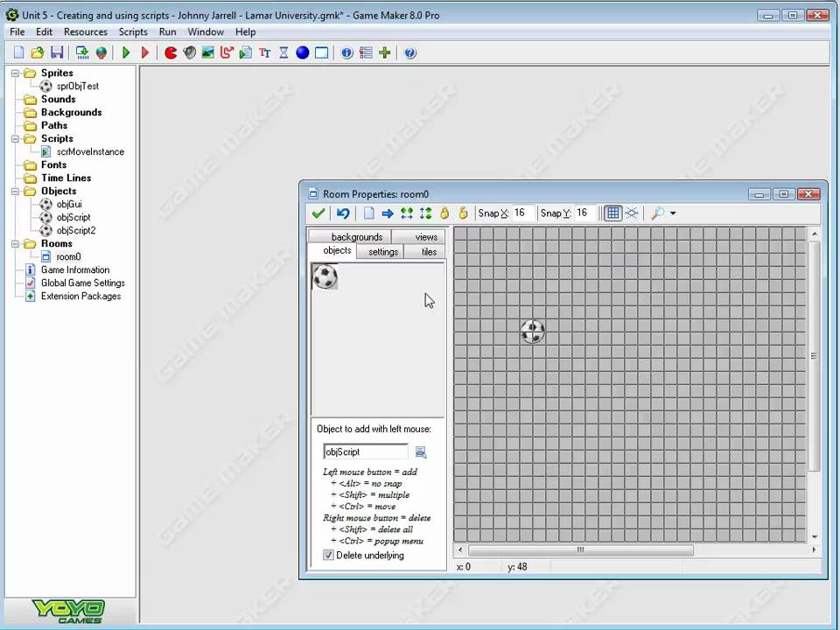The height and width of the screenshot is (630, 840).
Task: Run game in debug mode
Action: click(x=144, y=52)
